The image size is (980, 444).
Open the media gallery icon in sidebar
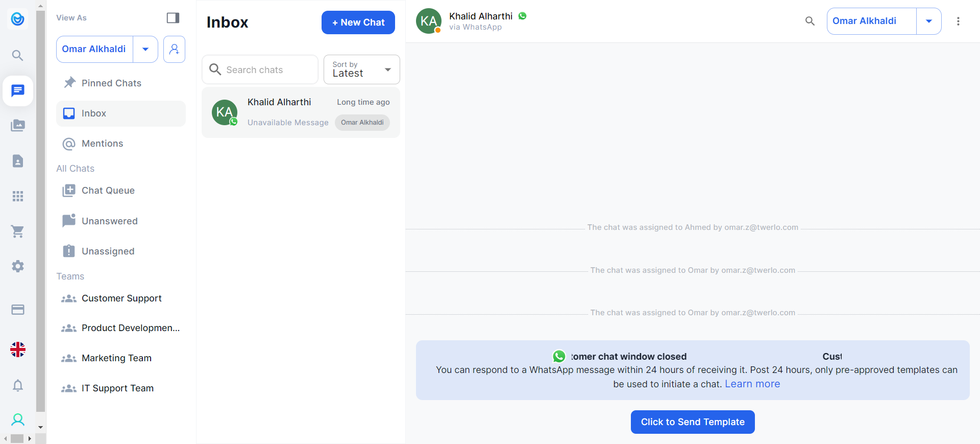(18, 126)
